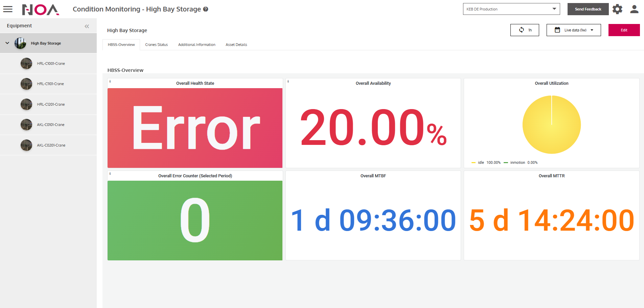Click the NOA logo
Image resolution: width=644 pixels, height=308 pixels.
click(41, 9)
